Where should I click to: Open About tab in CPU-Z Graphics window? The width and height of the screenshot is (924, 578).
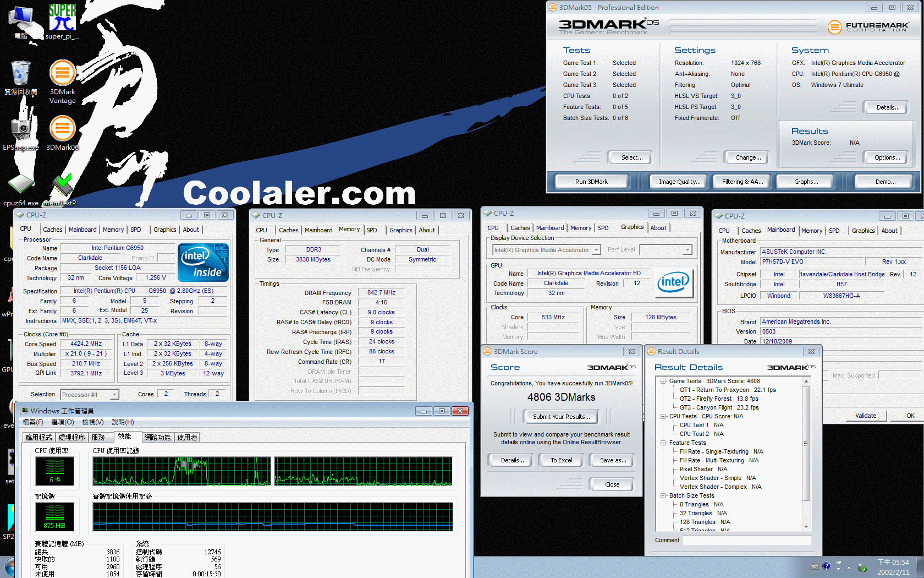point(658,228)
